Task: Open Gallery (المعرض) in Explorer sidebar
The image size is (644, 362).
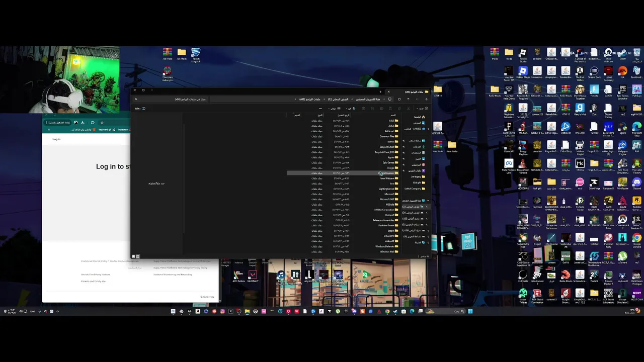Action: pyautogui.click(x=420, y=123)
